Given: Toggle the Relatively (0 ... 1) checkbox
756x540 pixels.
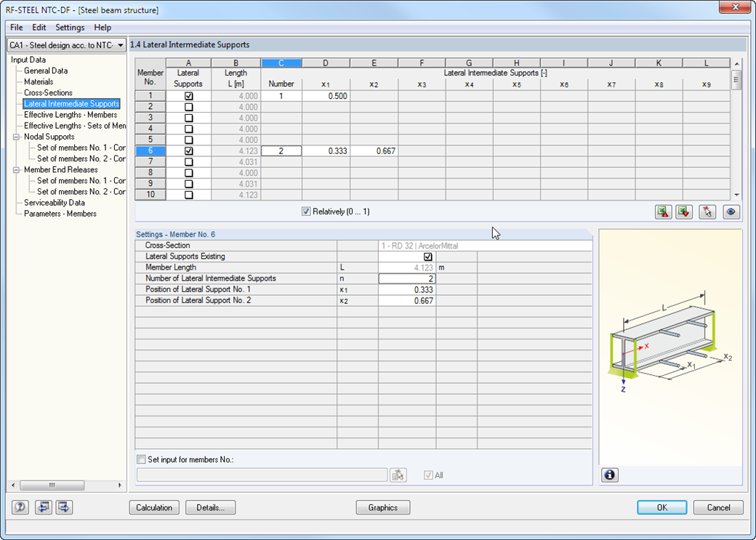Looking at the screenshot, I should [306, 211].
